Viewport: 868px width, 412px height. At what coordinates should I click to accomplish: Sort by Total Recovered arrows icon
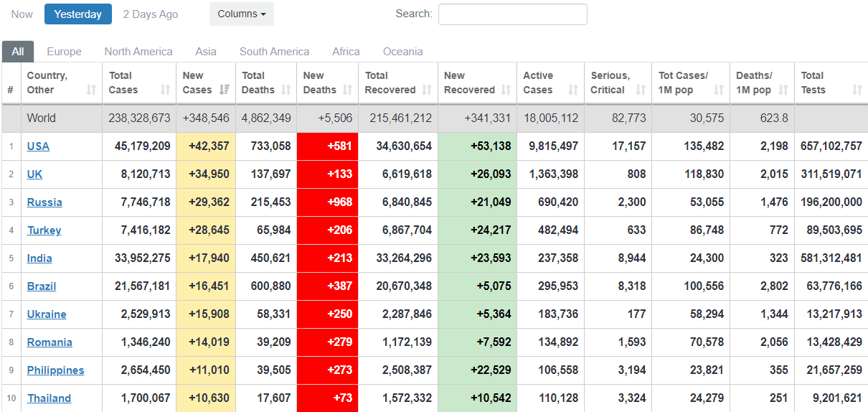pyautogui.click(x=427, y=90)
